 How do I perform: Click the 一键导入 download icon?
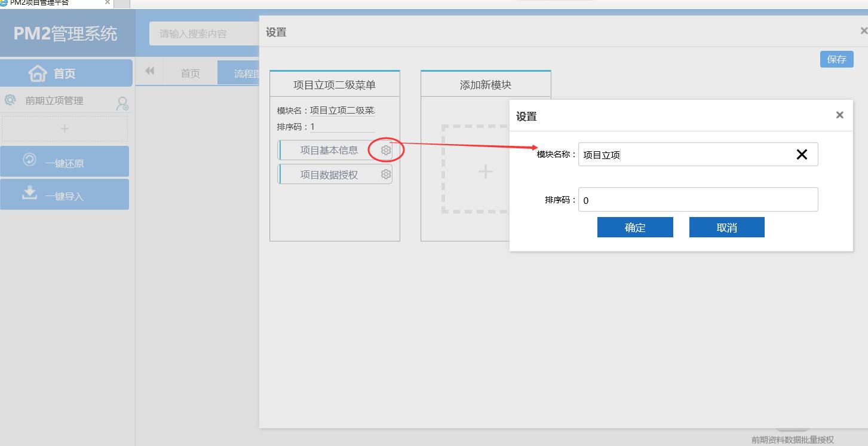(x=29, y=193)
